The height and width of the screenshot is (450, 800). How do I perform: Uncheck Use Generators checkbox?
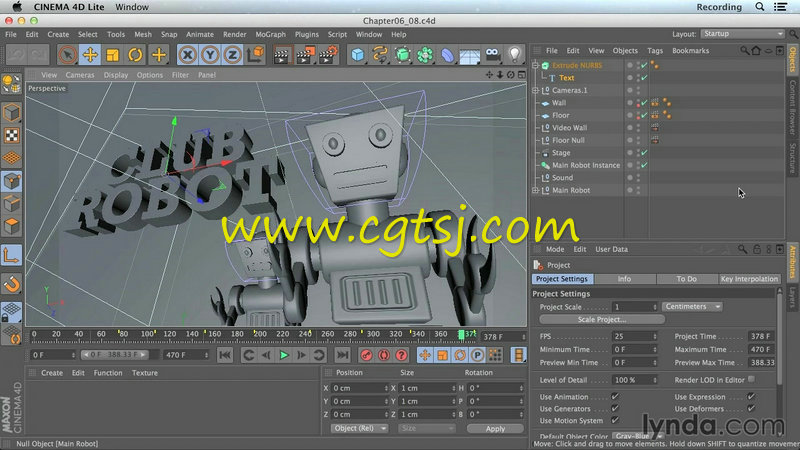615,408
